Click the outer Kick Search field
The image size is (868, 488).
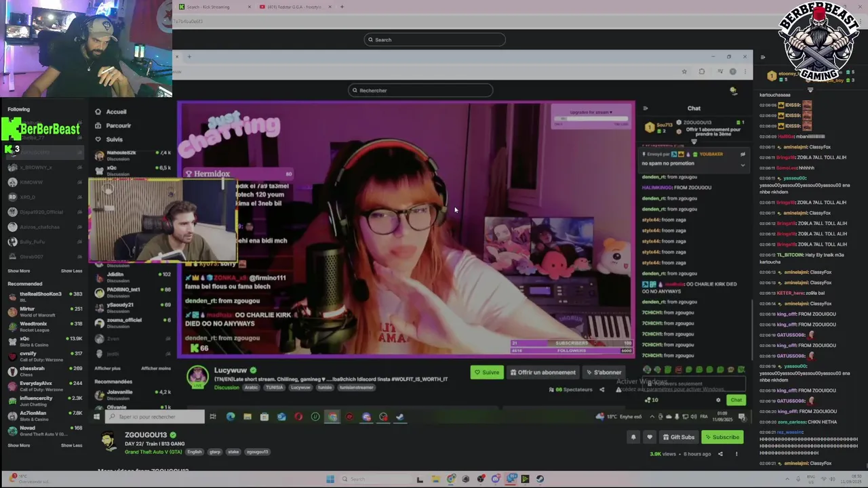click(434, 39)
